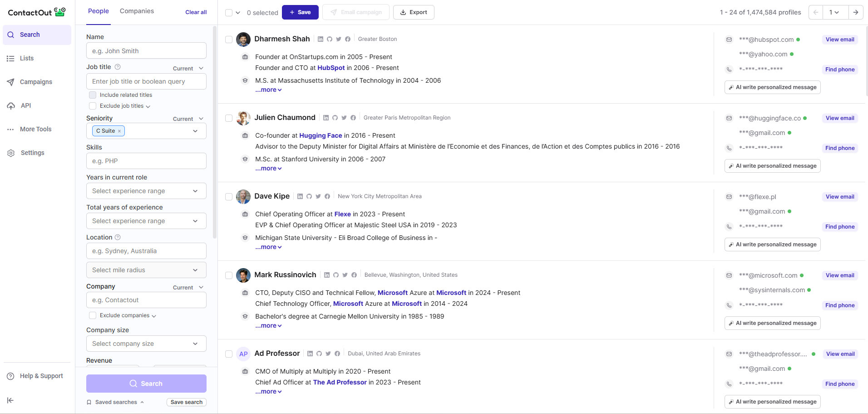
Task: Remove the C Suite seniority tag
Action: pos(119,131)
